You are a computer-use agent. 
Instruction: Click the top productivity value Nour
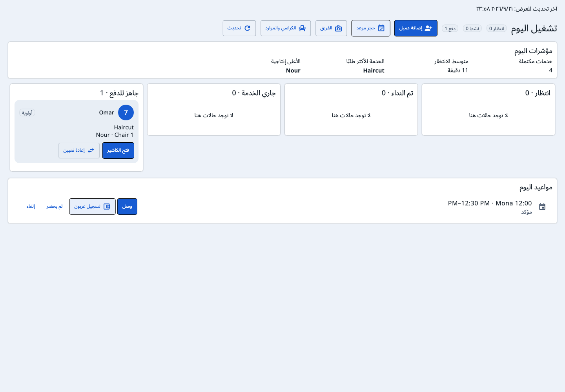click(x=293, y=71)
